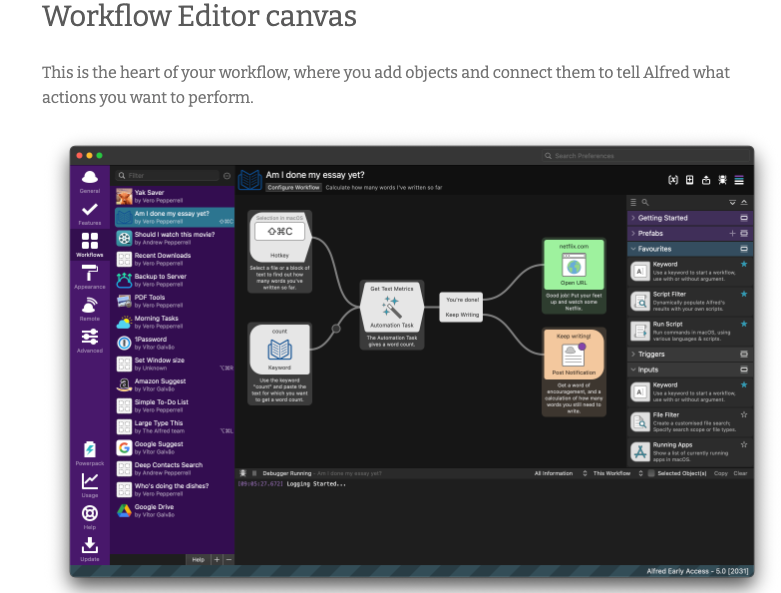The height and width of the screenshot is (593, 781).
Task: Click the palette list view icon
Action: [x=633, y=202]
